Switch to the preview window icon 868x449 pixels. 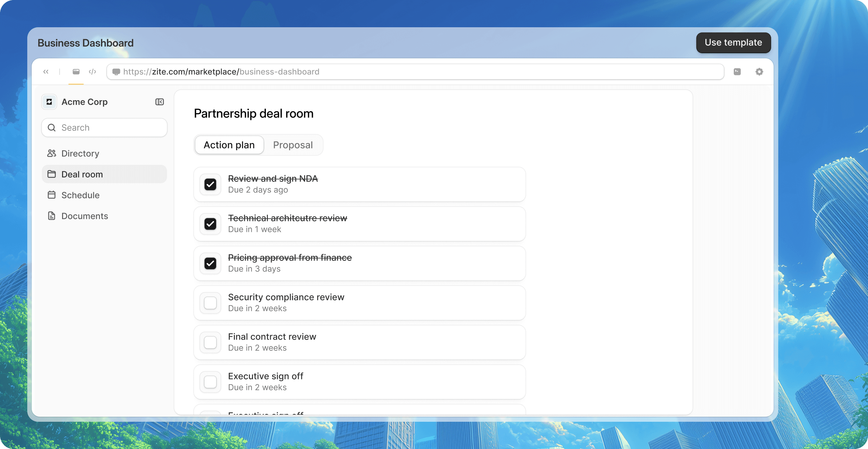click(76, 72)
